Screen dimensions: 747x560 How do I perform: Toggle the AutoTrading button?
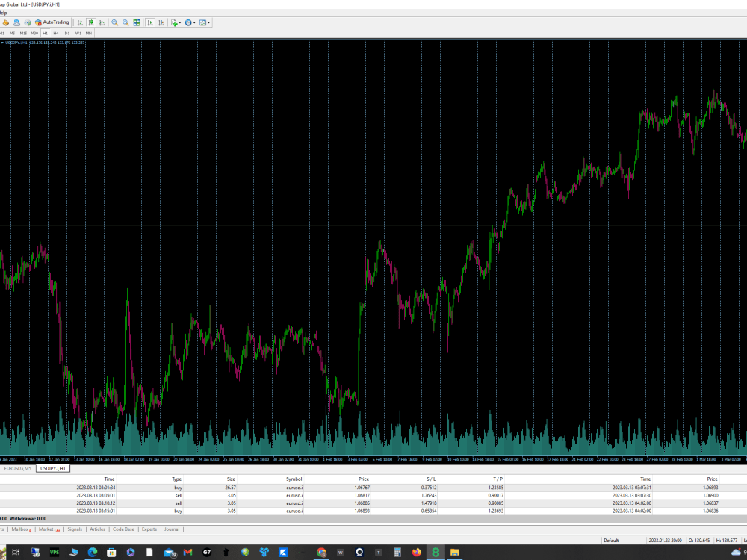point(52,22)
